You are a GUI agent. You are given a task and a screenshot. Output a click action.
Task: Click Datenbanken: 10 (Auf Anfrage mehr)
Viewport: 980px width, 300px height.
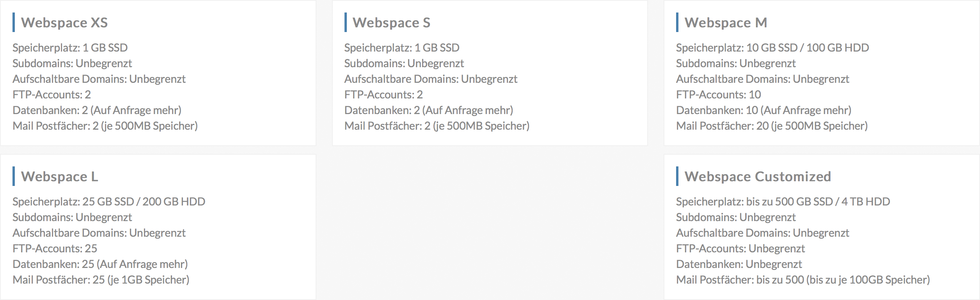(x=763, y=110)
